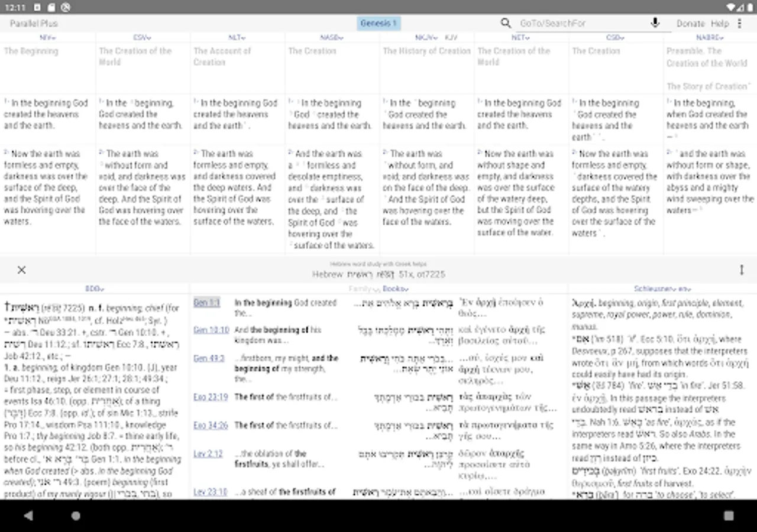Open the three-dot overflow menu
757x532 pixels.
(x=739, y=24)
